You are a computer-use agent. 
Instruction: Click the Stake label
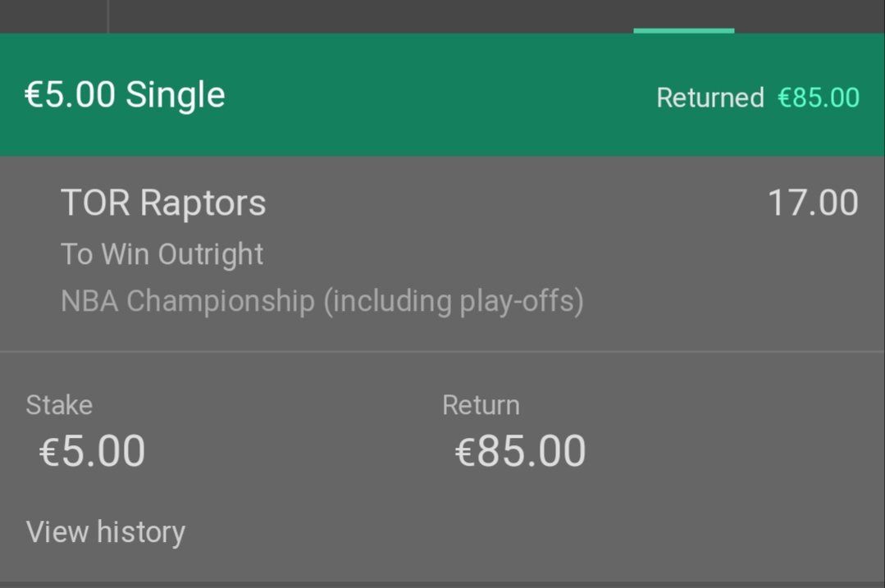point(59,405)
